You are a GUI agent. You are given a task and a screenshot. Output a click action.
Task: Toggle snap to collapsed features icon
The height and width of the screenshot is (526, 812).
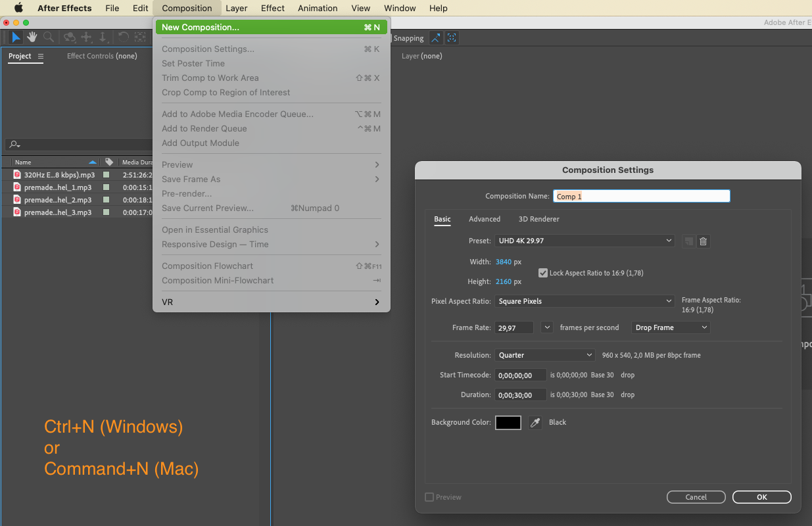pyautogui.click(x=452, y=38)
